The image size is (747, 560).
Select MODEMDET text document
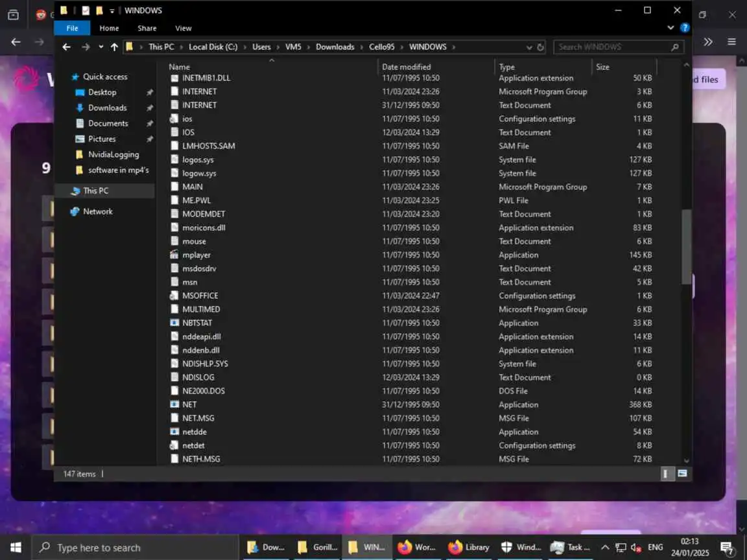click(204, 215)
